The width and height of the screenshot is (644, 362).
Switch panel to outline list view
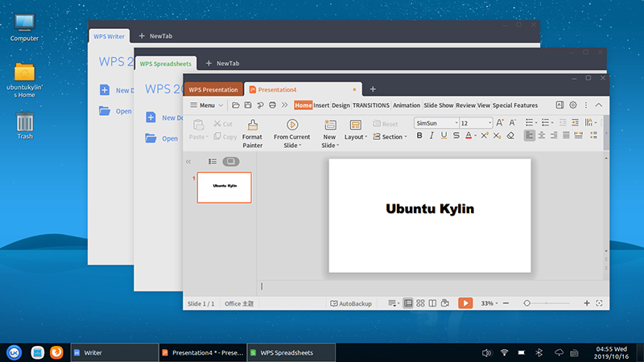[213, 162]
